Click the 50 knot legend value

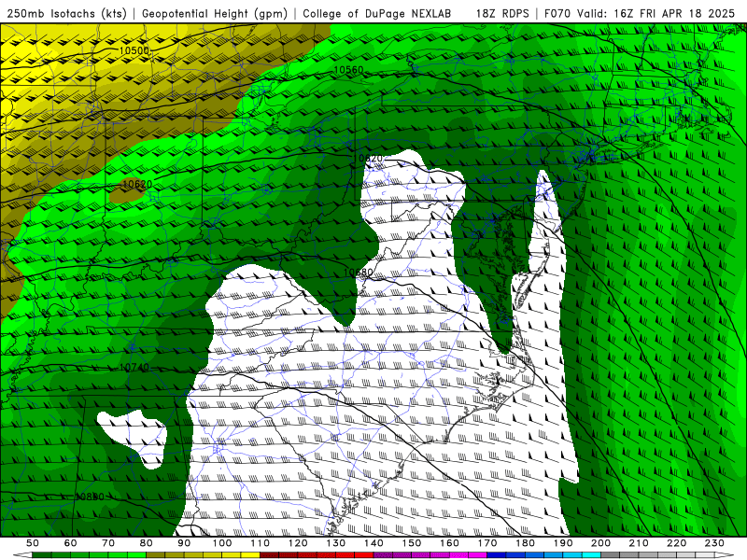pyautogui.click(x=33, y=543)
